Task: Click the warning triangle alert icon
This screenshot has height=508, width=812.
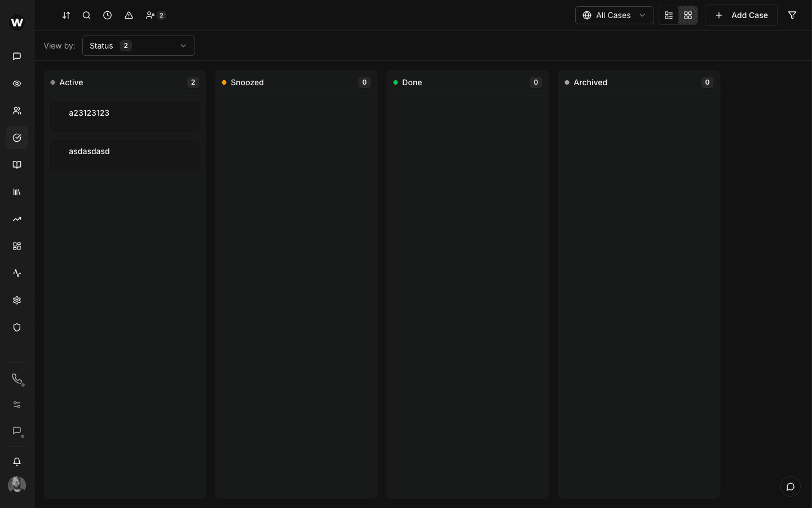Action: pos(129,15)
